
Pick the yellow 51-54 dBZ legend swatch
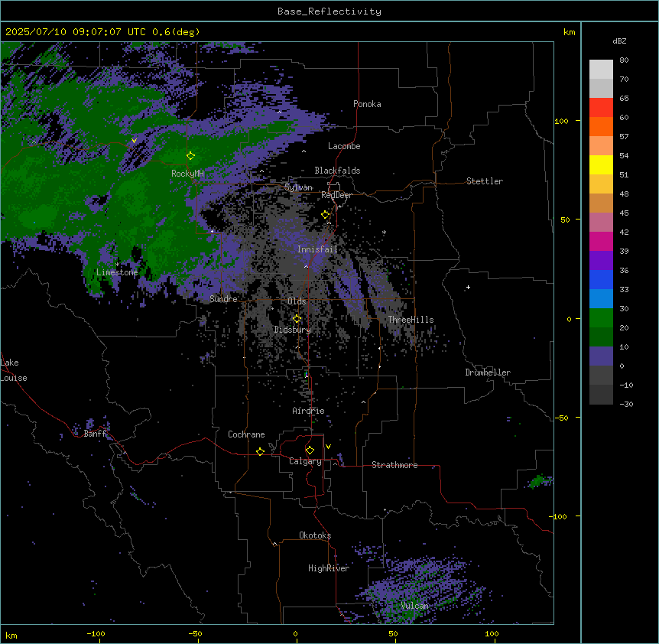click(601, 164)
